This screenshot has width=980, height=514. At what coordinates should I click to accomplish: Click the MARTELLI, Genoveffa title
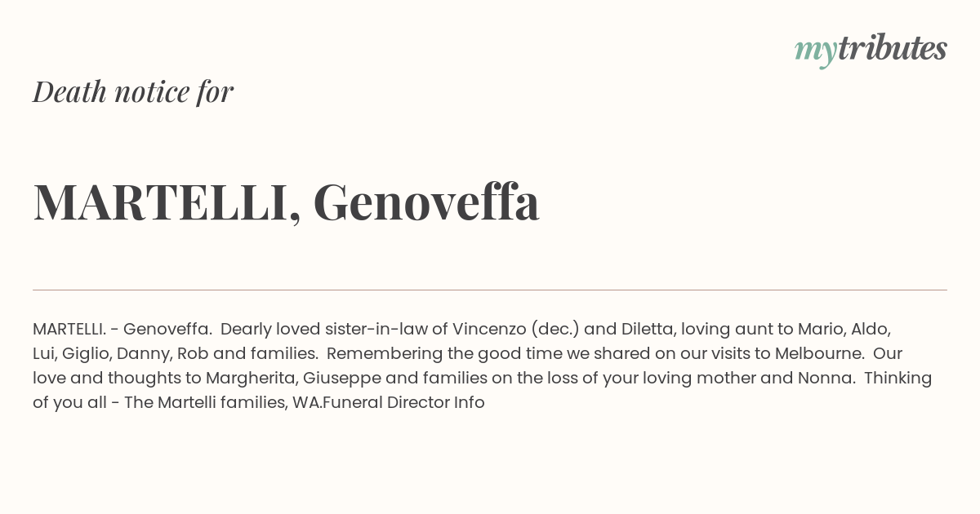pyautogui.click(x=286, y=202)
